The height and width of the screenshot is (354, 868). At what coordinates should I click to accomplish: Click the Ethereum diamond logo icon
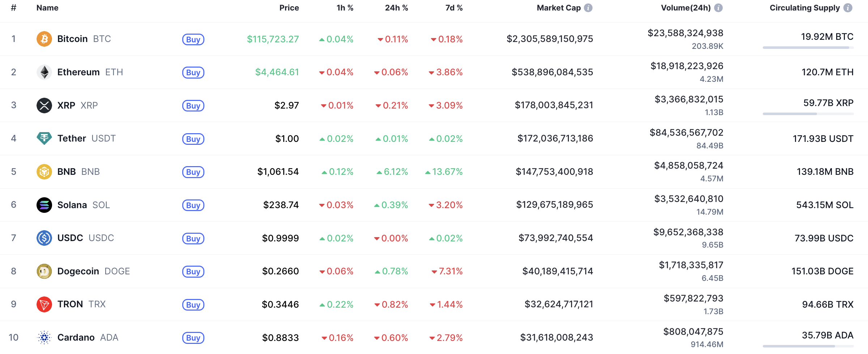[44, 72]
